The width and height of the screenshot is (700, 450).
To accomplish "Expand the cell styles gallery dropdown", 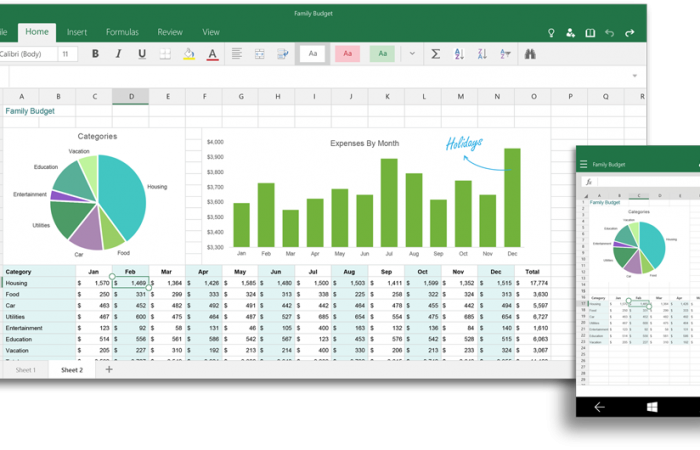I will [x=412, y=54].
